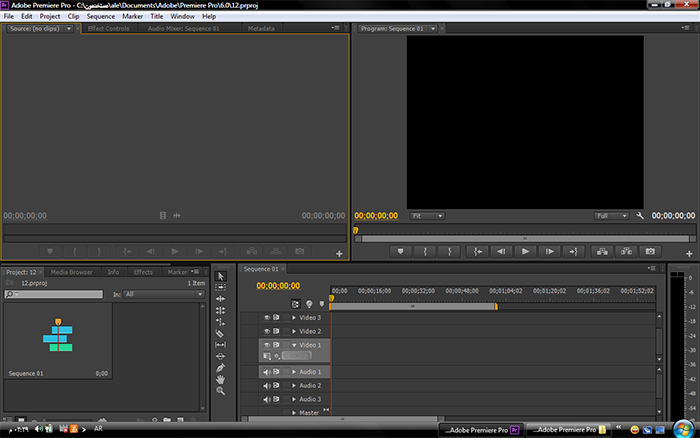Pick the Selection arrow tool
The height and width of the screenshot is (438, 700).
[221, 276]
